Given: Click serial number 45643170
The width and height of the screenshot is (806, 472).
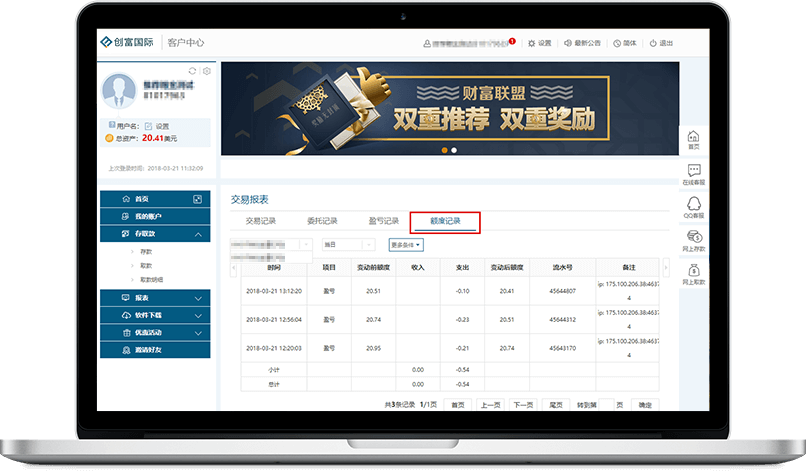Looking at the screenshot, I should pyautogui.click(x=562, y=348).
